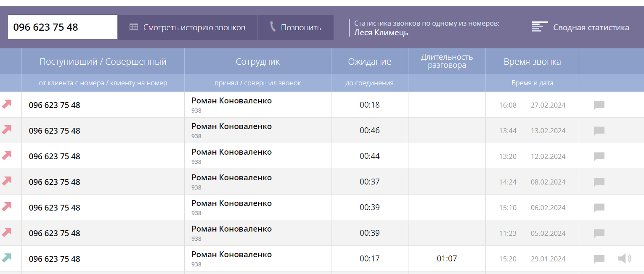Open comment icon for 06.02.2024 call

click(x=599, y=208)
